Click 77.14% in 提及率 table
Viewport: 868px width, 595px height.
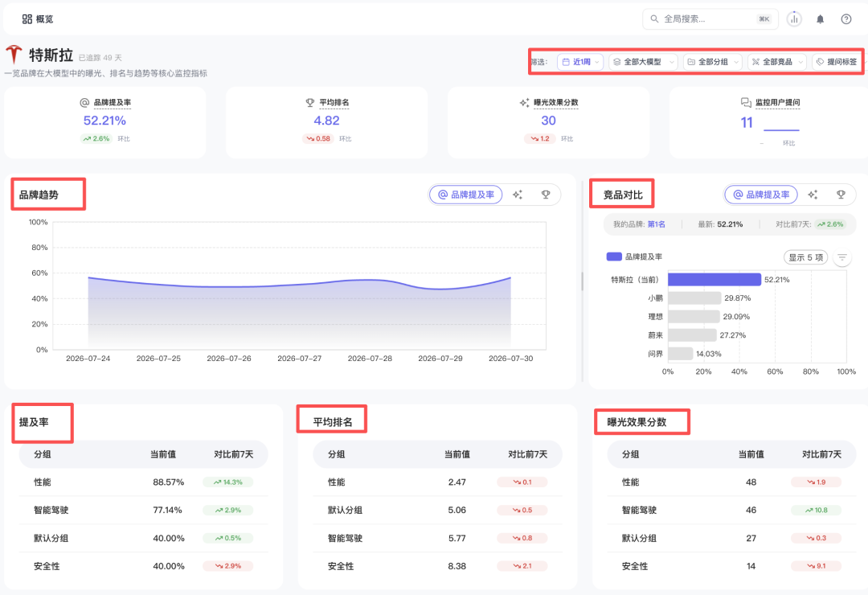(x=167, y=510)
